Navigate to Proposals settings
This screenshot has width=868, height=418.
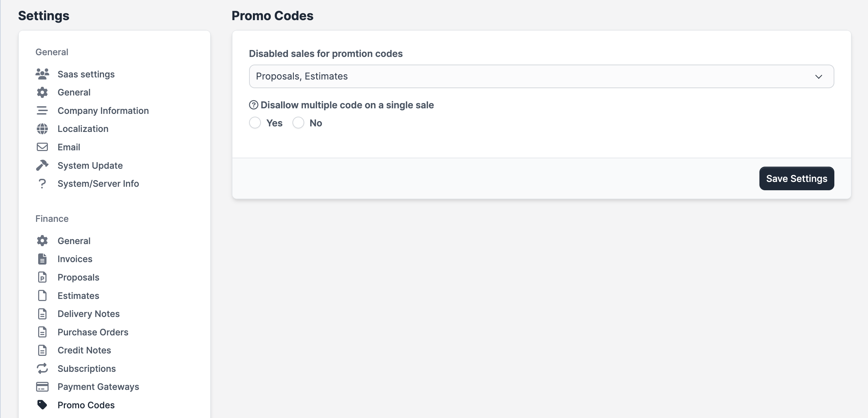tap(78, 277)
